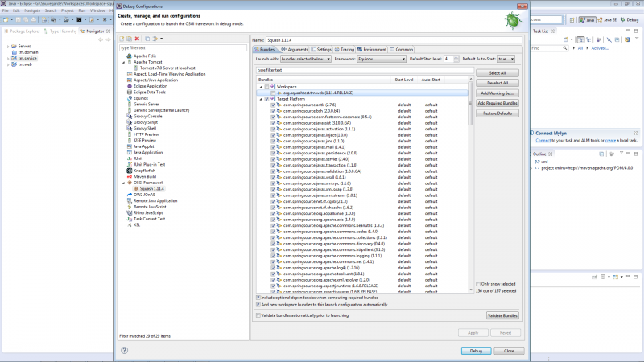The image size is (644, 362).
Task: Switch to the Java perspective
Action: [x=587, y=19]
